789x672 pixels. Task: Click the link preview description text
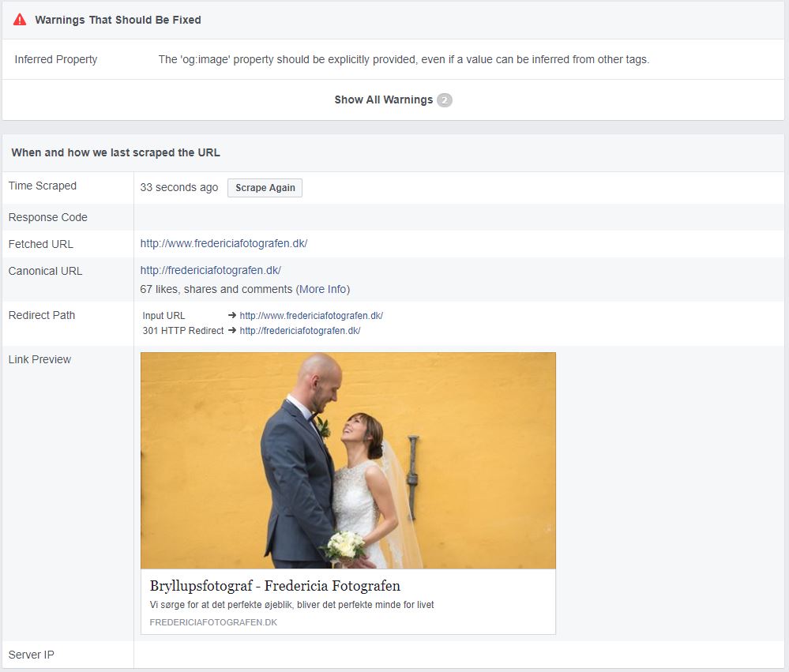click(291, 605)
